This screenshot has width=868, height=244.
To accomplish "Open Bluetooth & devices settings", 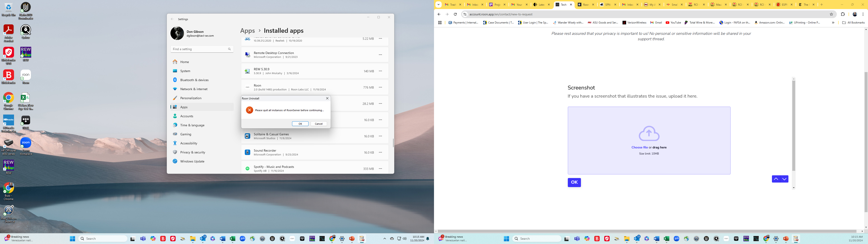I will 202,80.
